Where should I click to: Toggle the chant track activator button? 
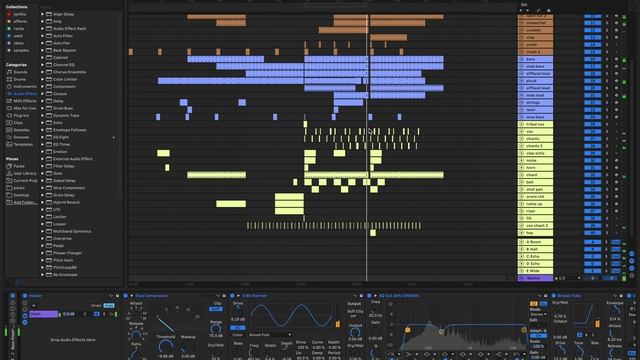592,175
